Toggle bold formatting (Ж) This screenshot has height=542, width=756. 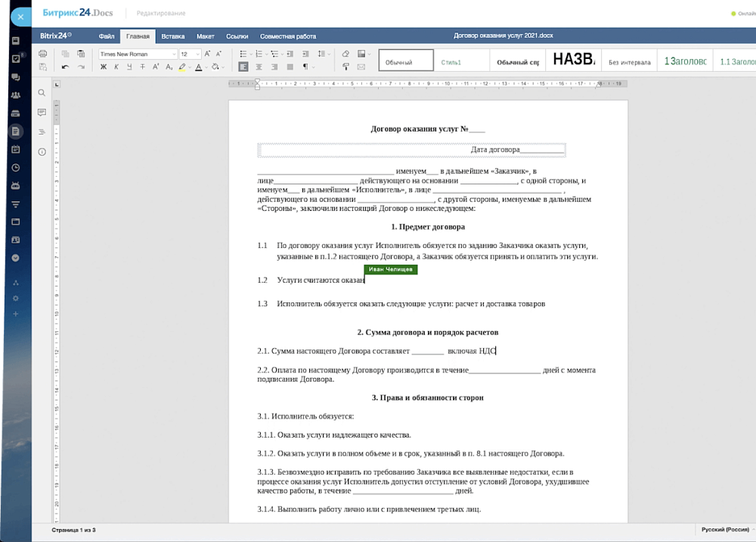coord(104,67)
